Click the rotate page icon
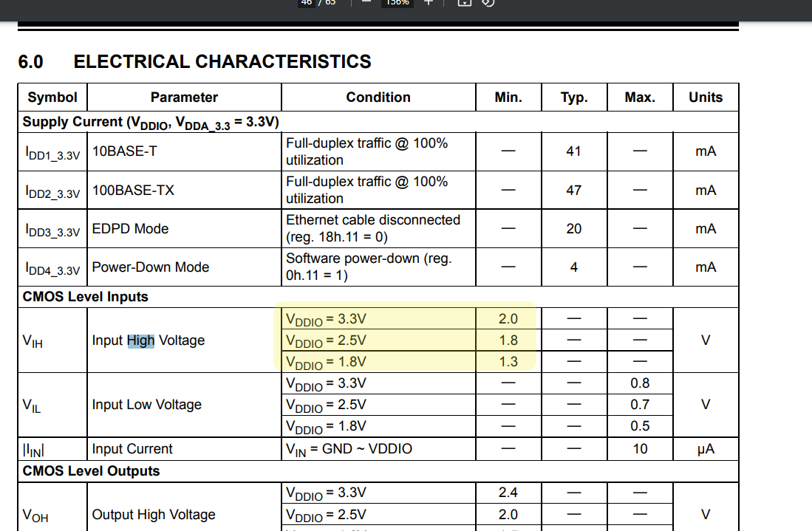The height and width of the screenshot is (531, 812). (488, 3)
